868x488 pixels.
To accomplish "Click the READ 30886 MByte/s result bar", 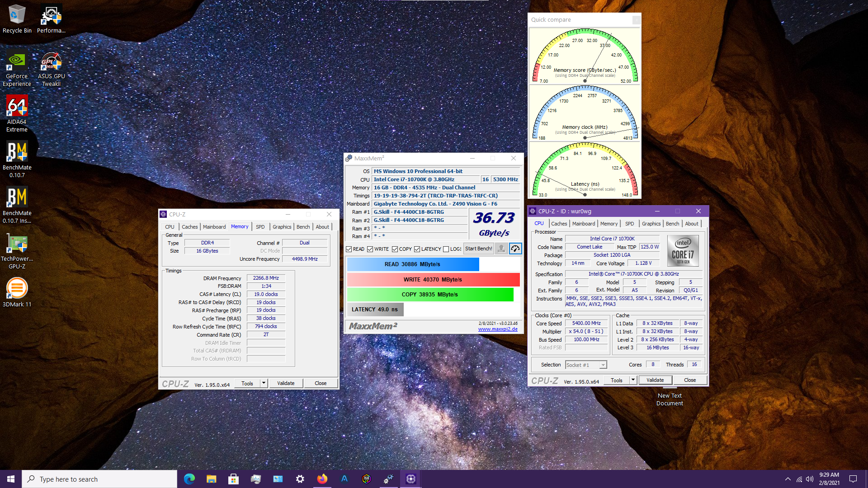I will pos(413,264).
